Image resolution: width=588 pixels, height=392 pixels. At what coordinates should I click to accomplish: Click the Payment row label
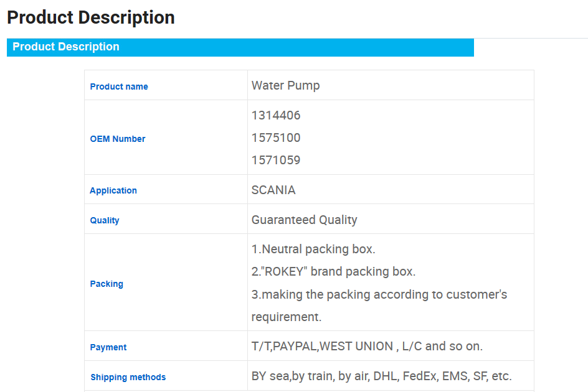pos(108,347)
